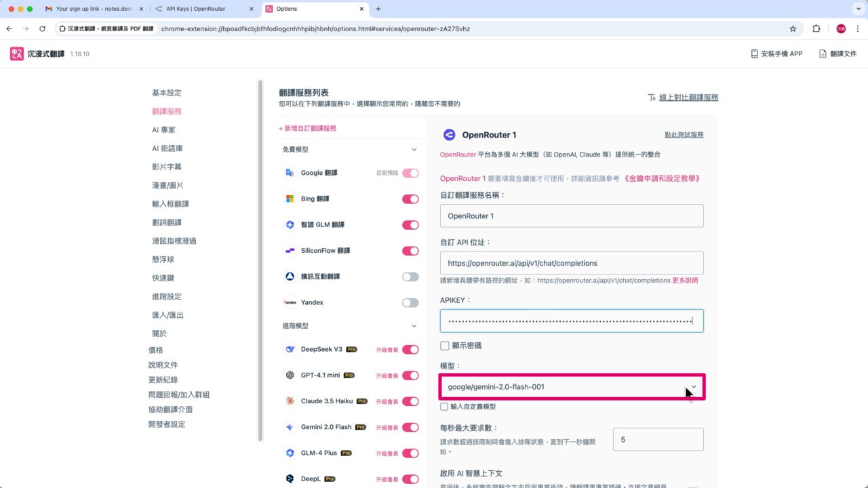Image resolution: width=868 pixels, height=488 pixels.
Task: Enable Tencent interactive translate toggle
Action: (410, 277)
